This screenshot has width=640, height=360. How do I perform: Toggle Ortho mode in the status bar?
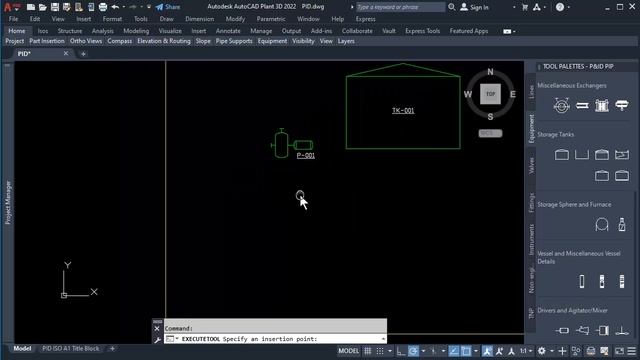401,351
